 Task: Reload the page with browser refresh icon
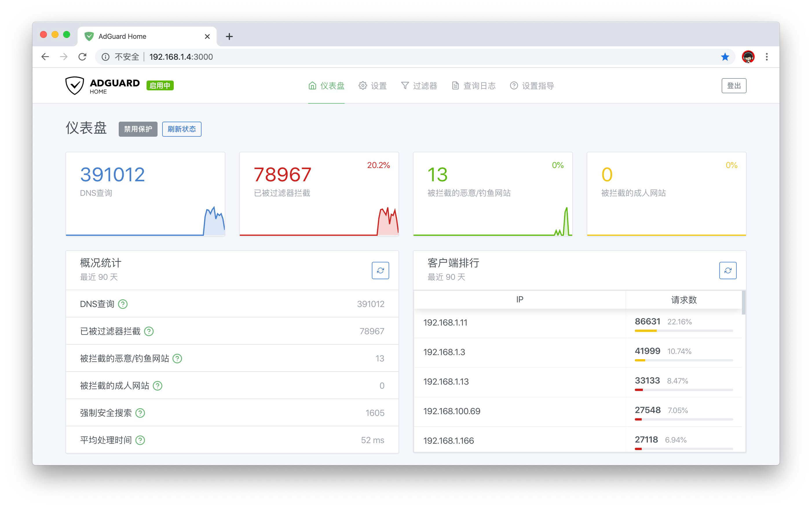point(82,57)
